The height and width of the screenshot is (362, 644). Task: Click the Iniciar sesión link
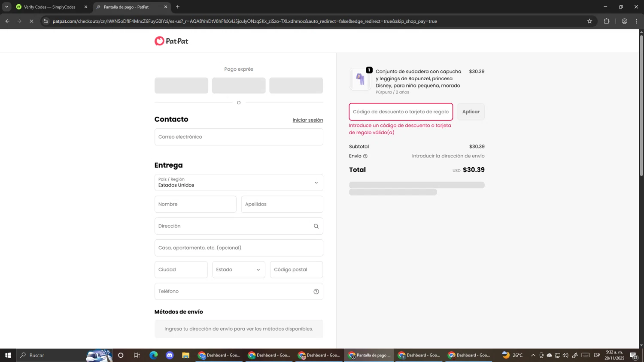[x=308, y=120]
